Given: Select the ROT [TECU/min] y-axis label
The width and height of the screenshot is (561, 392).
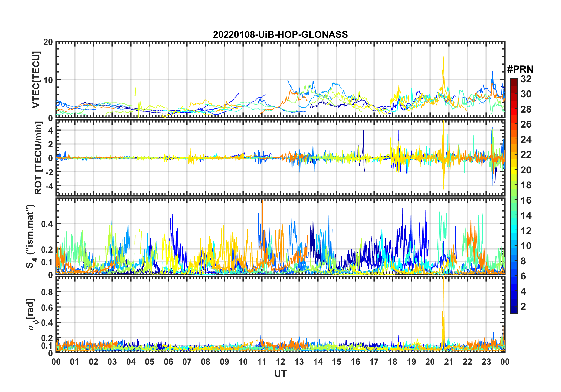Looking at the screenshot, I should pyautogui.click(x=38, y=158).
